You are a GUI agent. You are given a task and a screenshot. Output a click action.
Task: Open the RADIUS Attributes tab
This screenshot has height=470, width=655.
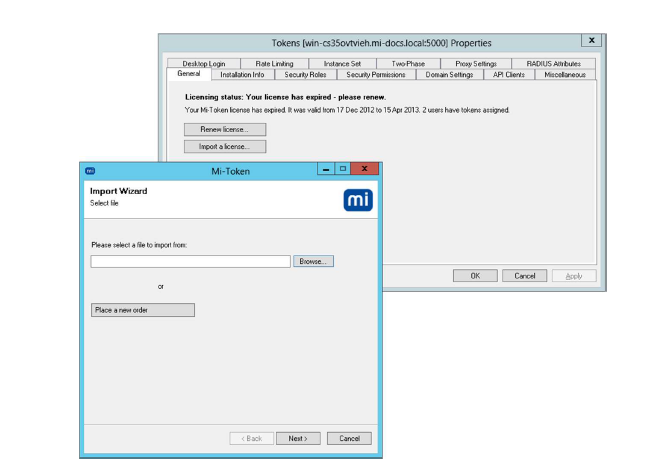553,64
